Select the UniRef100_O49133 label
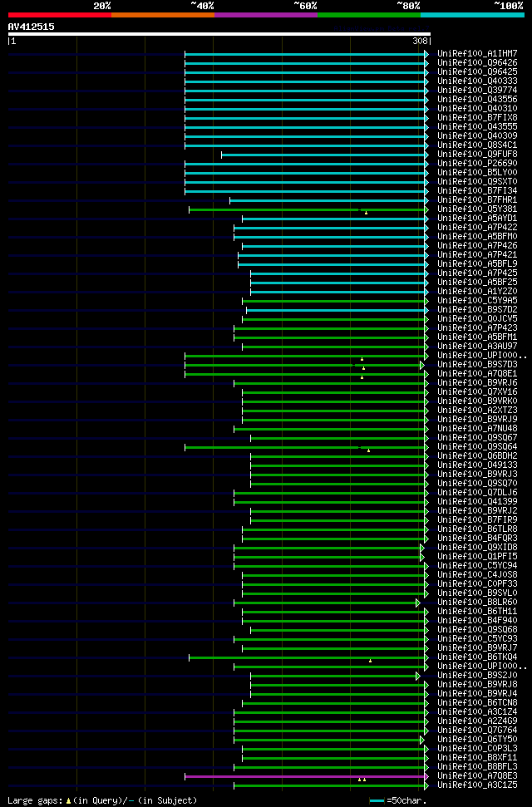This screenshot has height=807, width=532. (477, 465)
